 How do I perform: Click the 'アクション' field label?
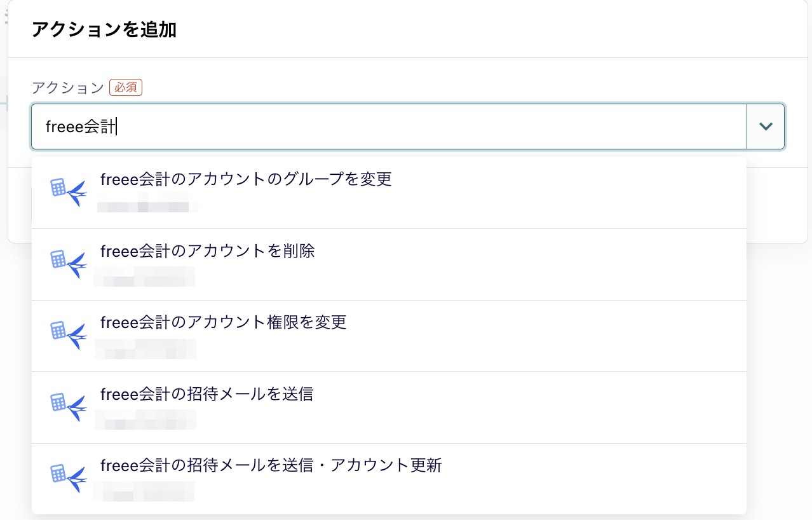point(68,88)
